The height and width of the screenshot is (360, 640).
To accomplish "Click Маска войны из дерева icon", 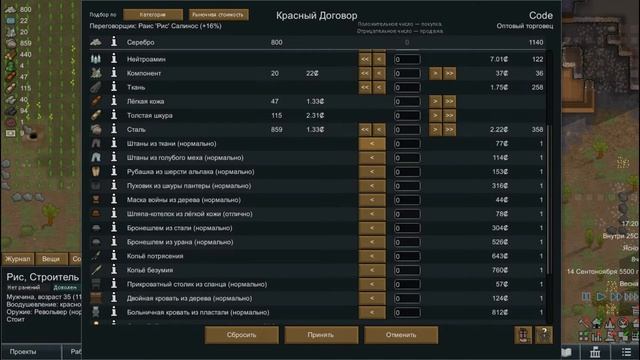I will pos(96,200).
